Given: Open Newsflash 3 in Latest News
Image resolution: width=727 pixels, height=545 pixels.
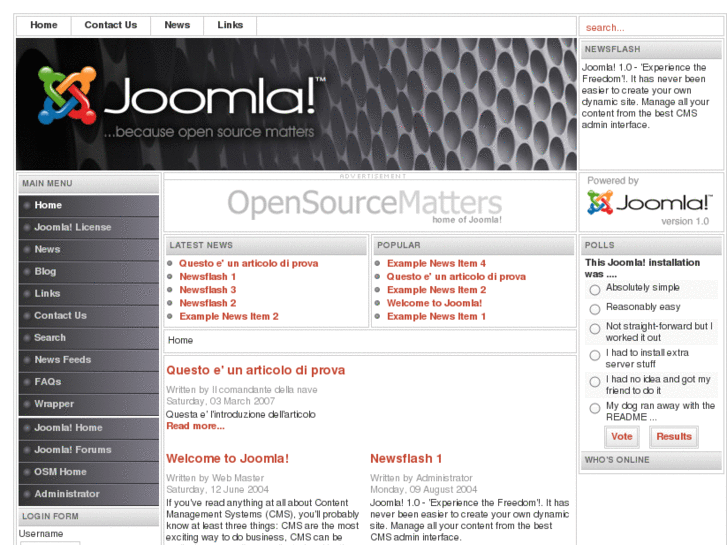Looking at the screenshot, I should point(208,290).
